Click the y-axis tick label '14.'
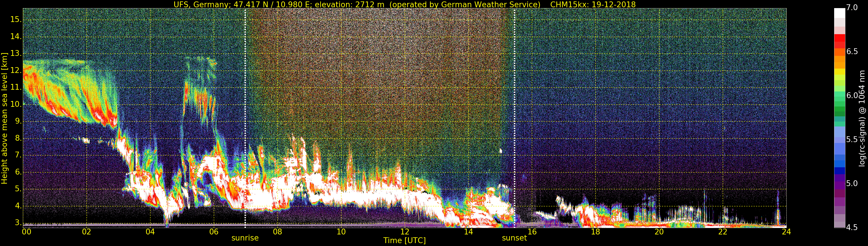Screen dimensions: 868x246 click(x=16, y=36)
